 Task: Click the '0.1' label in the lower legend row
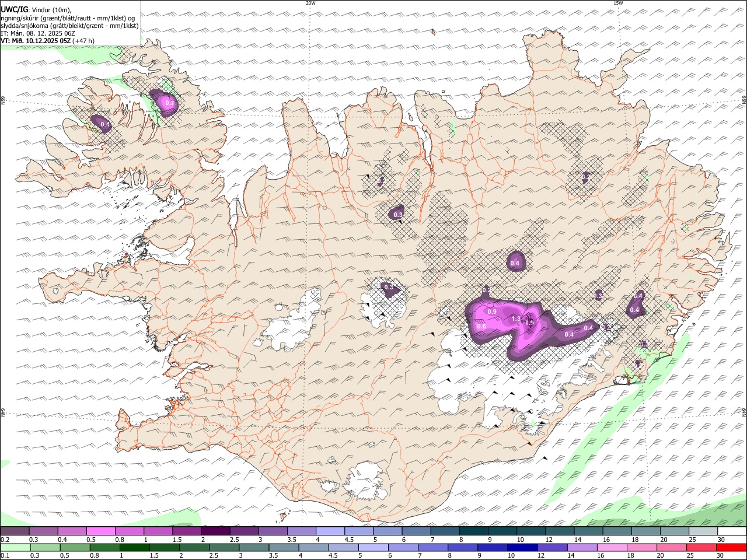point(5,556)
